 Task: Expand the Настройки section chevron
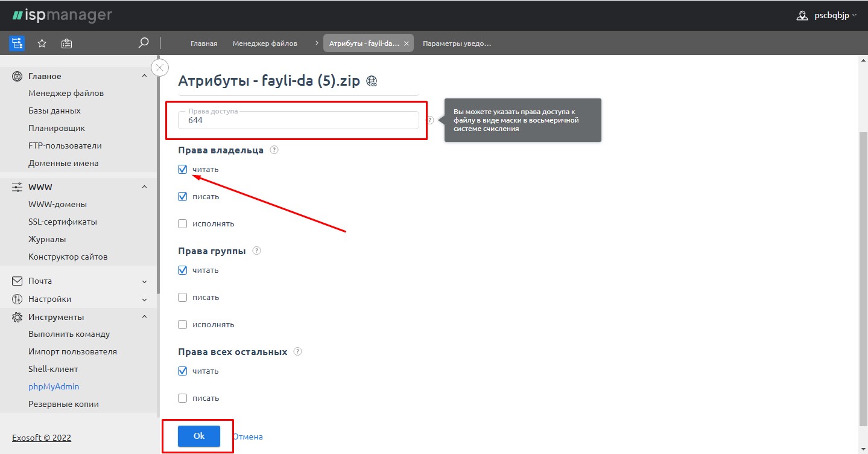(x=144, y=299)
